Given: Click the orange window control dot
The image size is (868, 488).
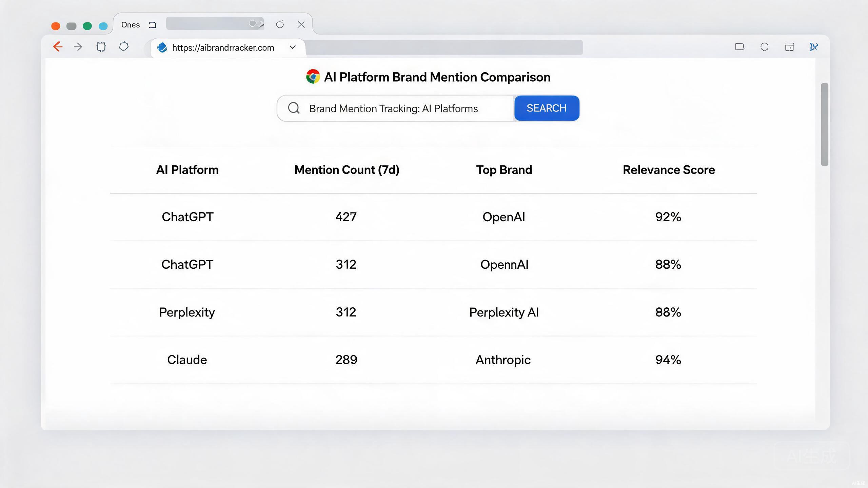Looking at the screenshot, I should pyautogui.click(x=56, y=26).
